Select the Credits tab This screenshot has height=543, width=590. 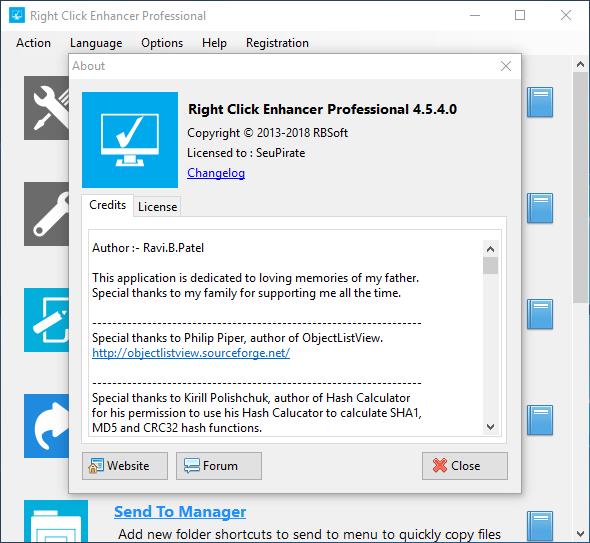click(107, 205)
